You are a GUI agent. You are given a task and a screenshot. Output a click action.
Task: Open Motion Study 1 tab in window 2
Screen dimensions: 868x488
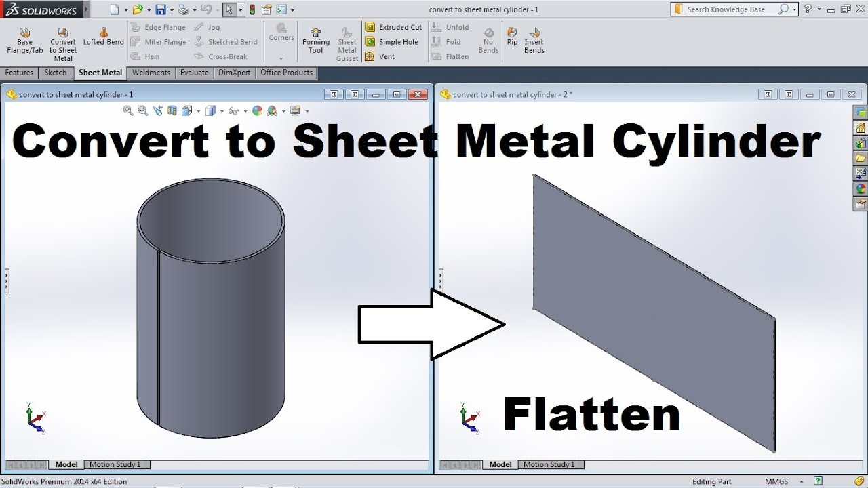(549, 464)
